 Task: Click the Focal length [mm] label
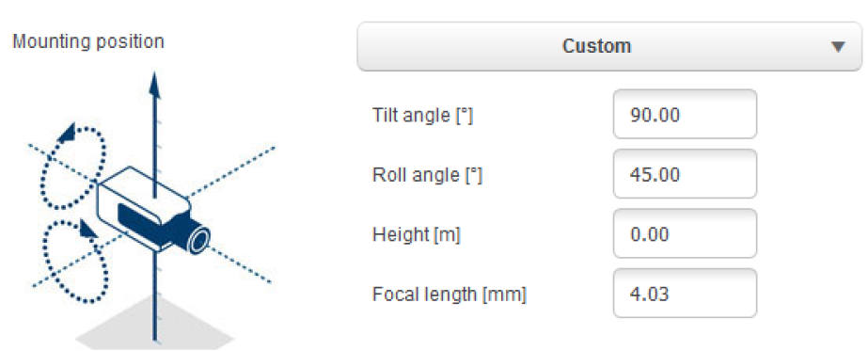pos(449,295)
